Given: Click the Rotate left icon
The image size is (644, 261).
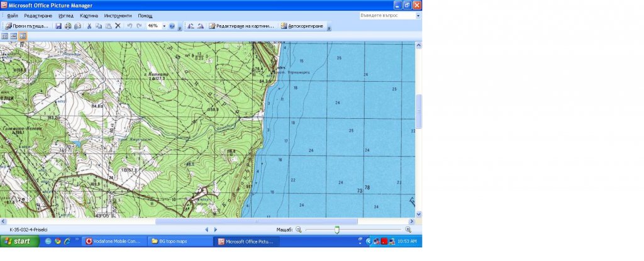Looking at the screenshot, I should point(191,26).
